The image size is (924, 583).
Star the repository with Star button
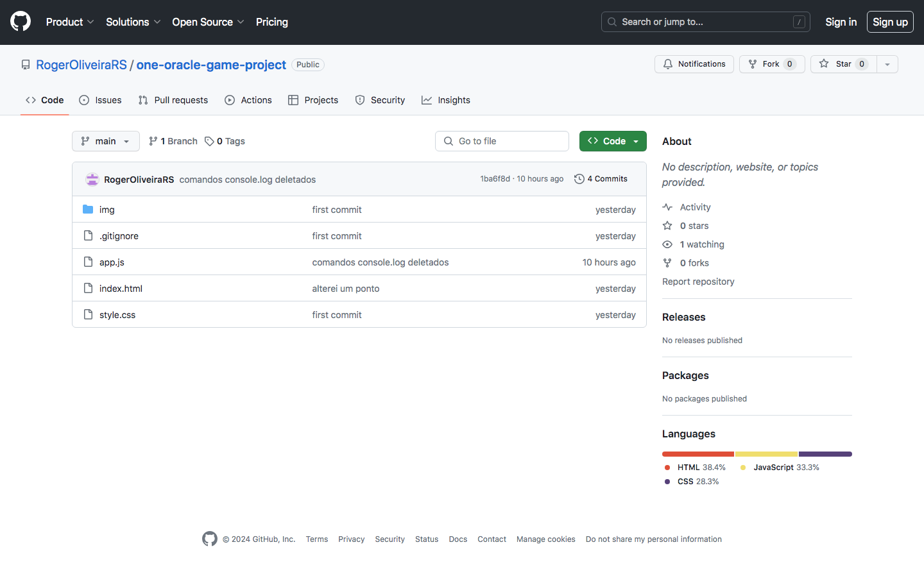point(844,64)
